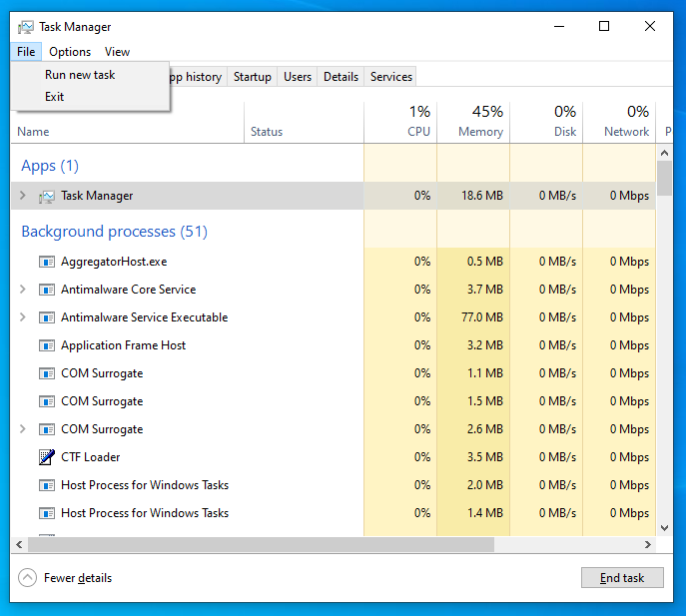Sort by Memory column header
The image size is (686, 616).
473,123
